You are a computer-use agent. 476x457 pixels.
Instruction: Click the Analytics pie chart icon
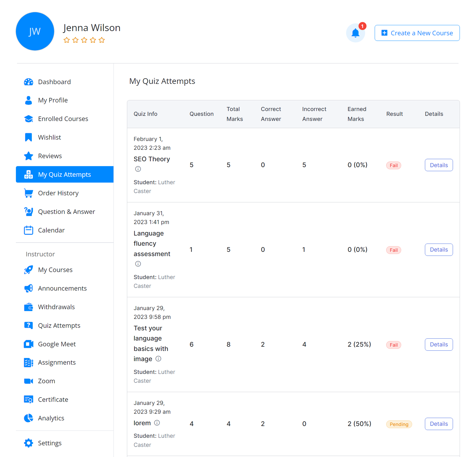click(x=28, y=418)
